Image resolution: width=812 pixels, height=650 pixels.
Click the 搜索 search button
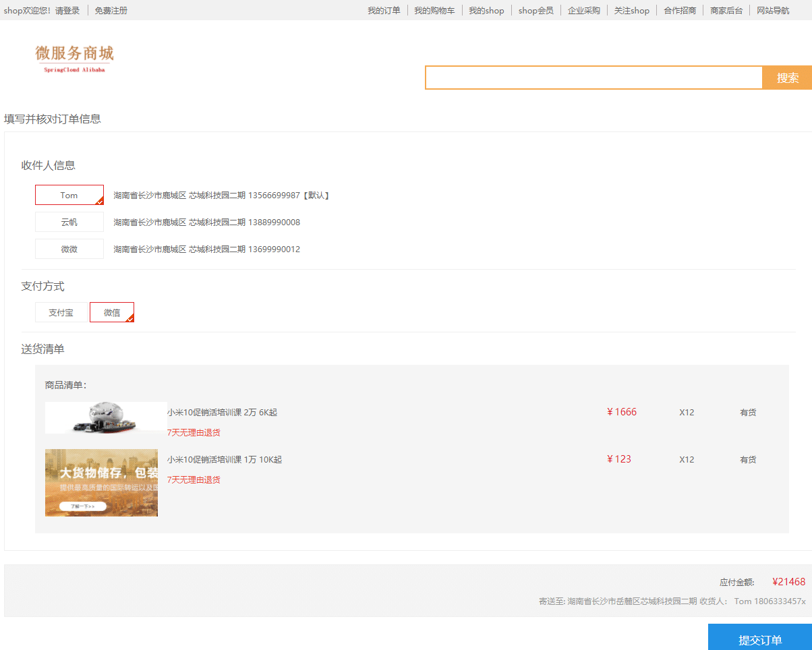787,78
